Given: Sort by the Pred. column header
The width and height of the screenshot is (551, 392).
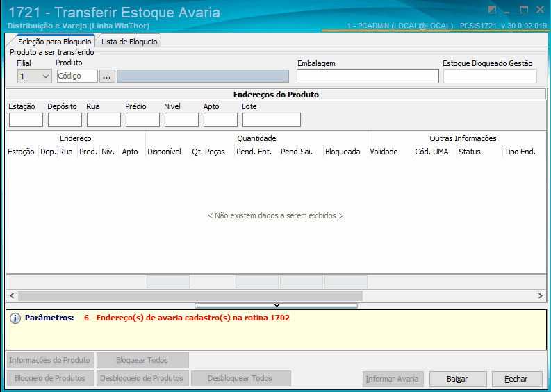Looking at the screenshot, I should (x=88, y=152).
